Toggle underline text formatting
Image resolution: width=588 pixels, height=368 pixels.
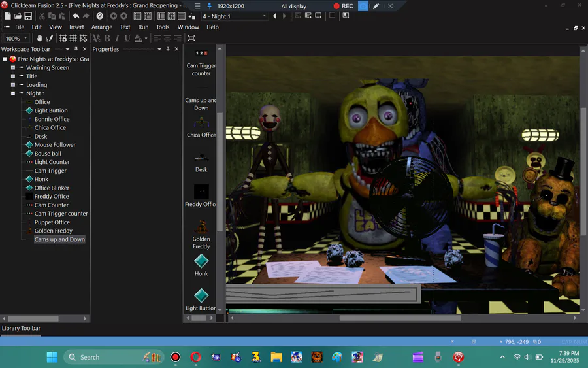click(127, 38)
